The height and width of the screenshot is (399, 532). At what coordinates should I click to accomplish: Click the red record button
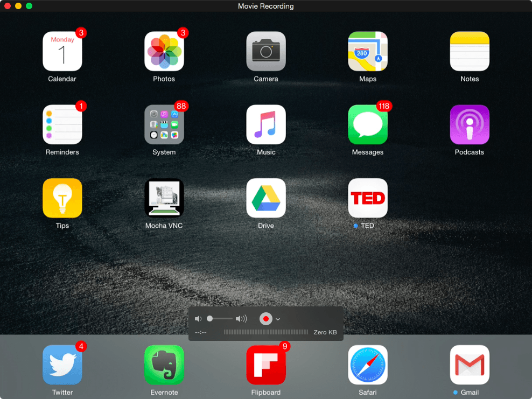point(266,319)
